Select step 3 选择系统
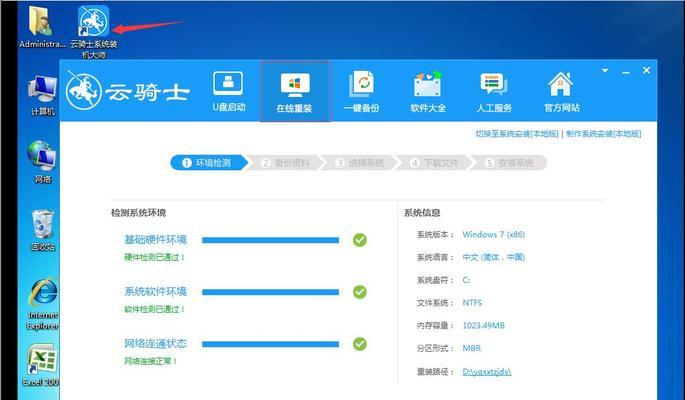The width and height of the screenshot is (685, 400). pyautogui.click(x=360, y=163)
